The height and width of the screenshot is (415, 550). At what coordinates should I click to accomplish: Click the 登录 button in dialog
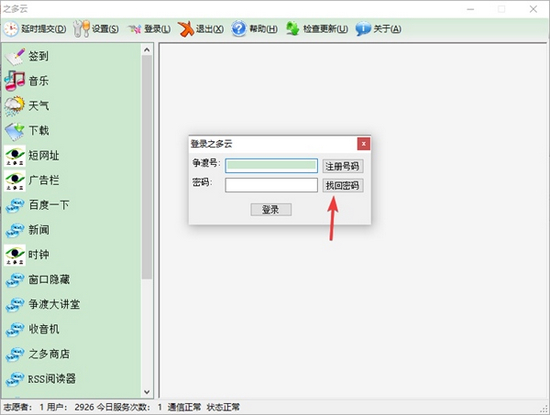click(271, 210)
